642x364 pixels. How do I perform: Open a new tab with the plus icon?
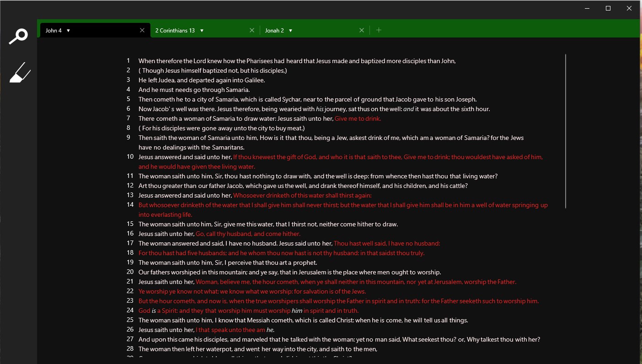click(x=379, y=30)
